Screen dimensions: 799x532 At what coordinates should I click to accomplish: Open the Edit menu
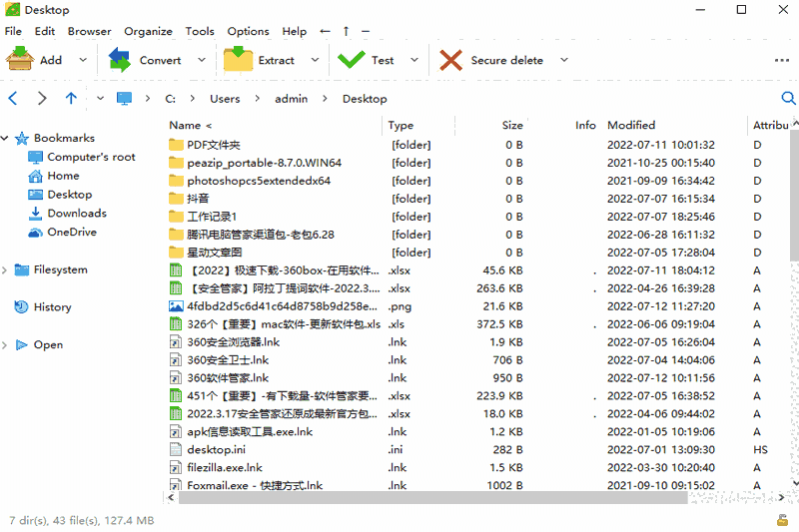point(45,32)
